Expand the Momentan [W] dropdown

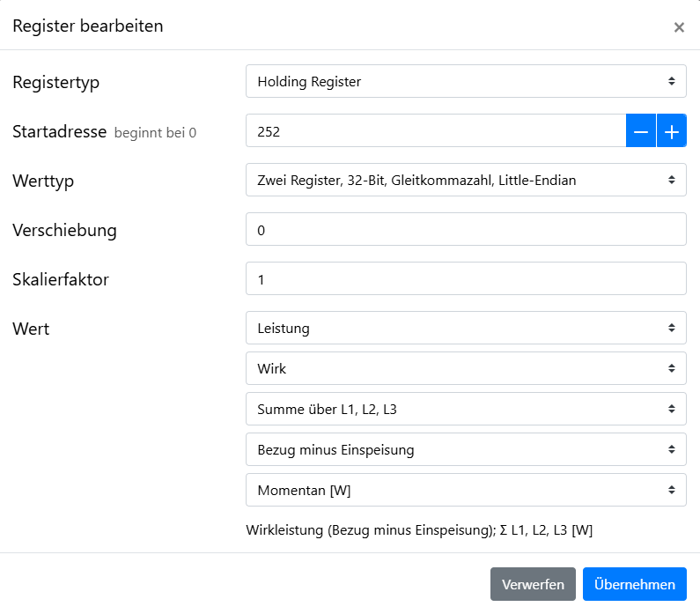pyautogui.click(x=465, y=491)
